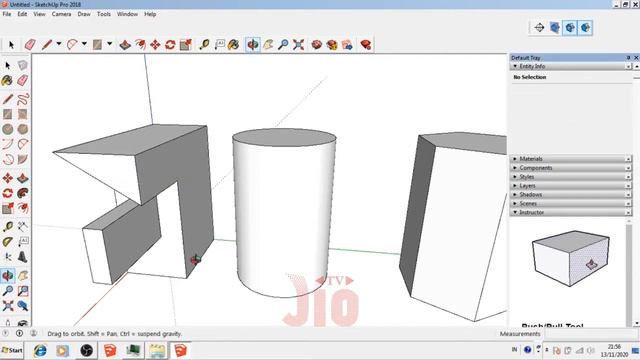Open the 3D Warehouse

[x=316, y=44]
